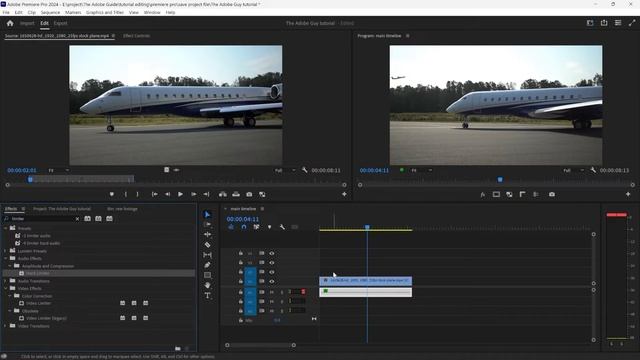Click Add Marker in Source monitor controls
640x360 pixels.
[x=112, y=194]
